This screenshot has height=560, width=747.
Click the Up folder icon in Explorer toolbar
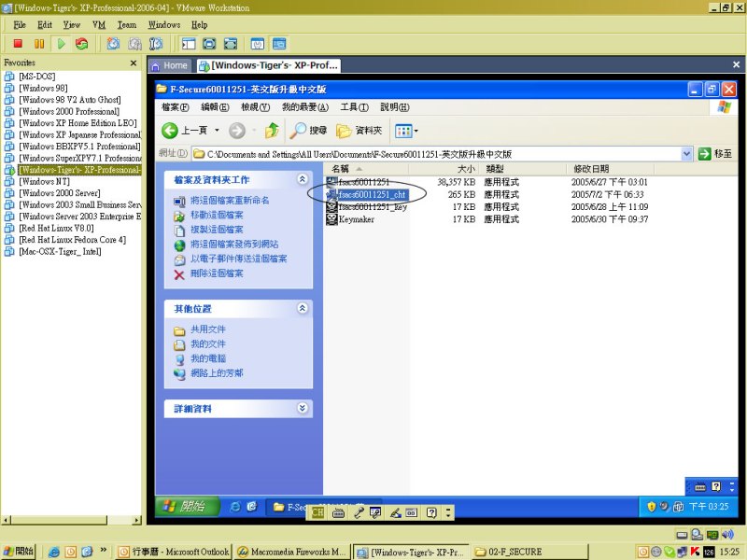(272, 131)
